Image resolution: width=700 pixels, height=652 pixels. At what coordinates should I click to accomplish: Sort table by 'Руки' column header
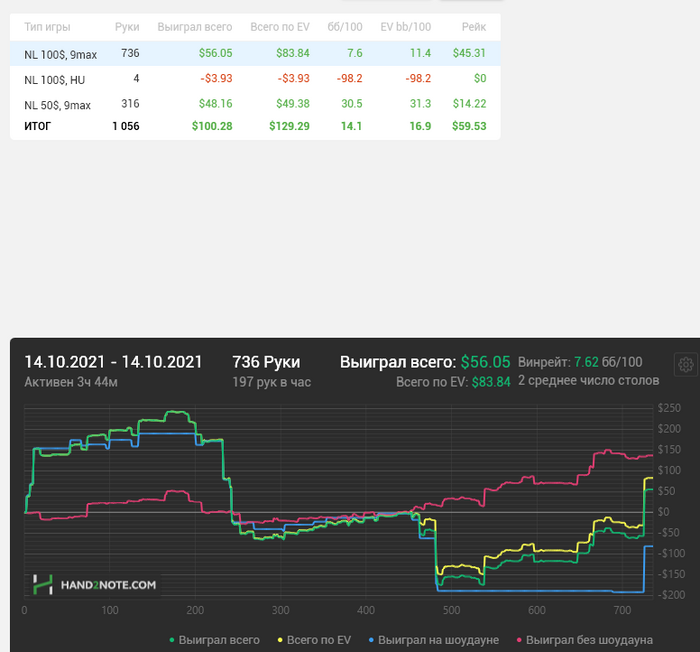(127, 27)
